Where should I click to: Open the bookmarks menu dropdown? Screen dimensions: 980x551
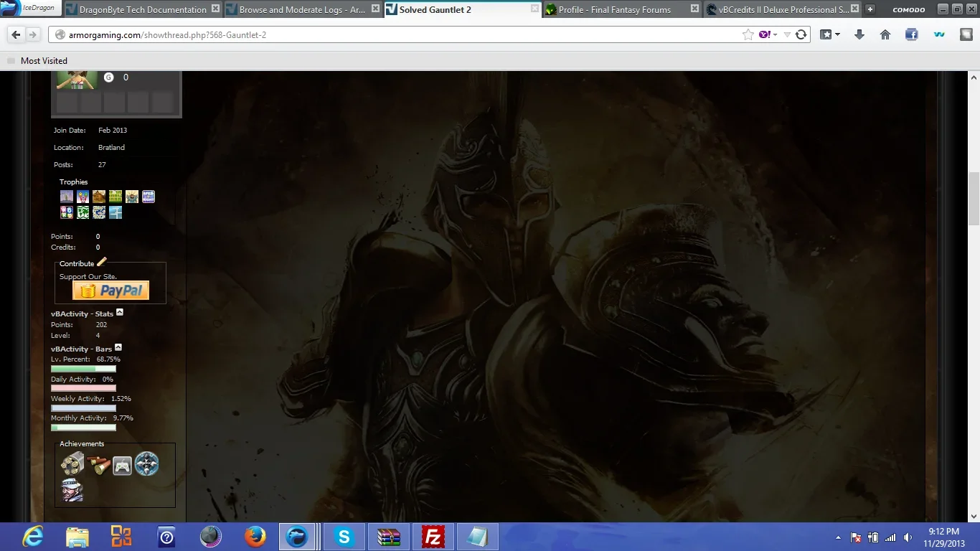[830, 34]
